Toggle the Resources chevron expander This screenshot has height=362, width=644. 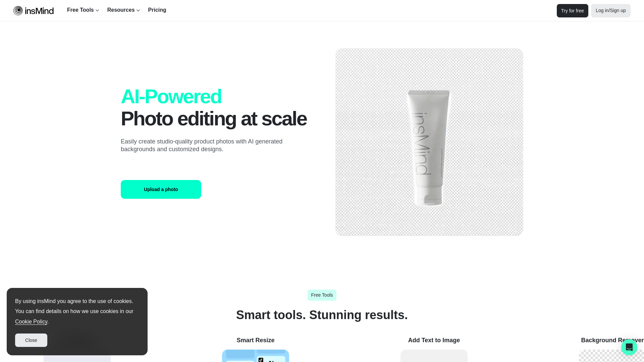tap(139, 10)
